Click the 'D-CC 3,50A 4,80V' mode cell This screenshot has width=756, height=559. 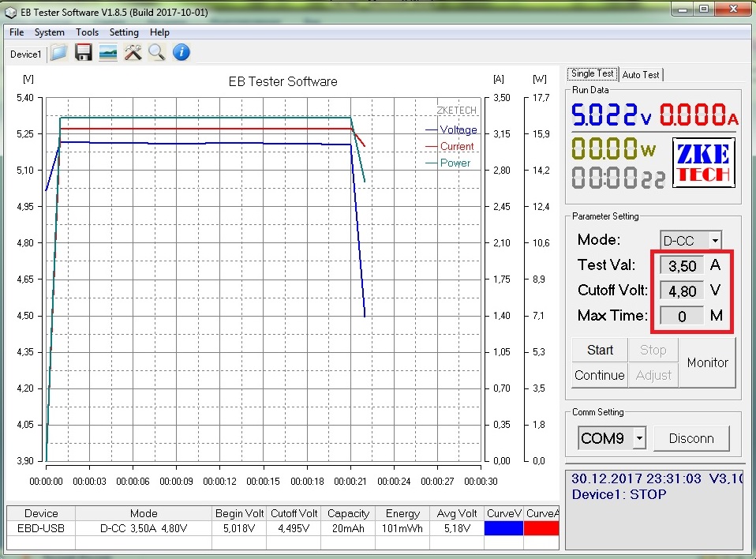coord(144,528)
